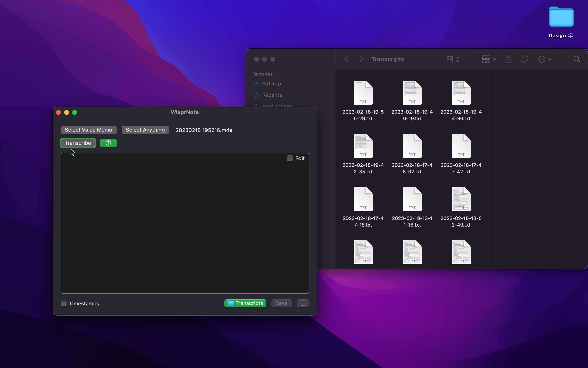Click the Save button in WisprNote
Screen dimensions: 588x368
tap(281, 303)
